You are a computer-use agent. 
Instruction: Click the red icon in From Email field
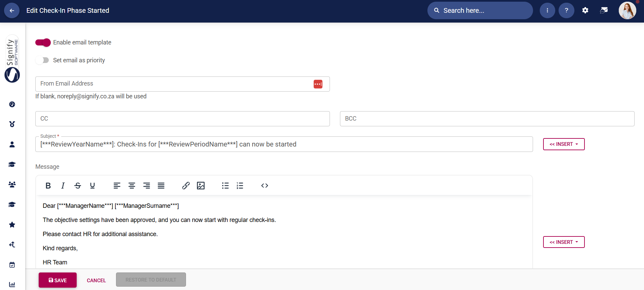(x=318, y=84)
